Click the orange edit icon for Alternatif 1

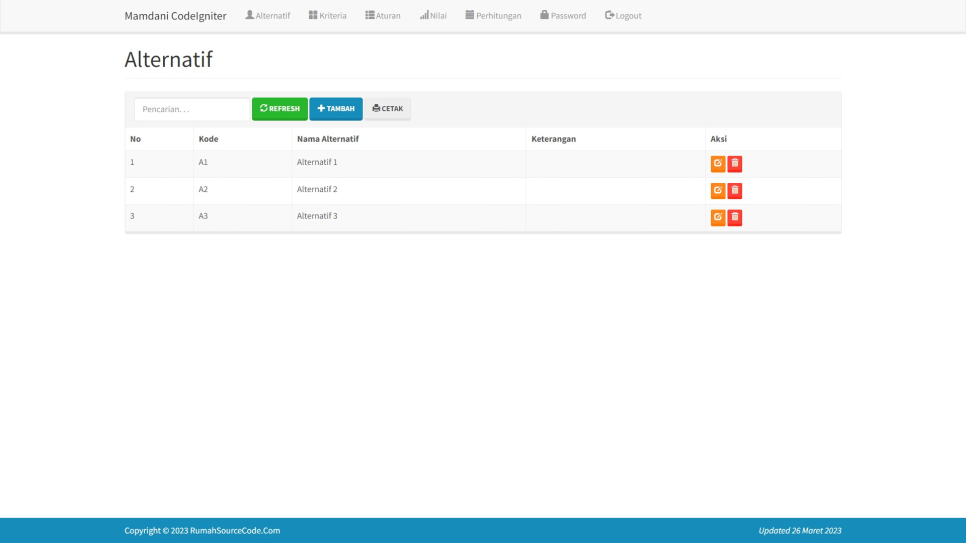coord(717,164)
